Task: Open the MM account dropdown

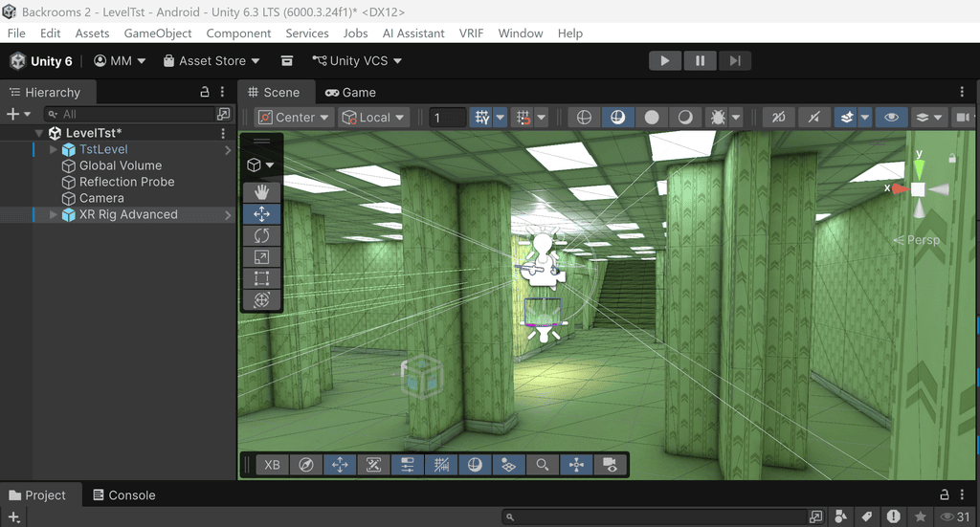Action: point(120,60)
